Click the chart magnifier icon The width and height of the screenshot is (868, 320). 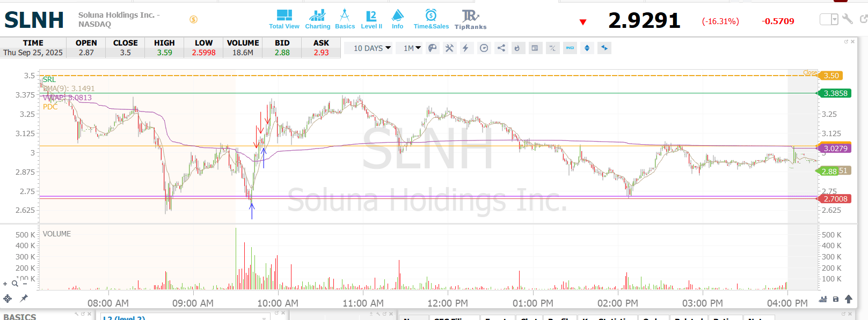[15, 284]
